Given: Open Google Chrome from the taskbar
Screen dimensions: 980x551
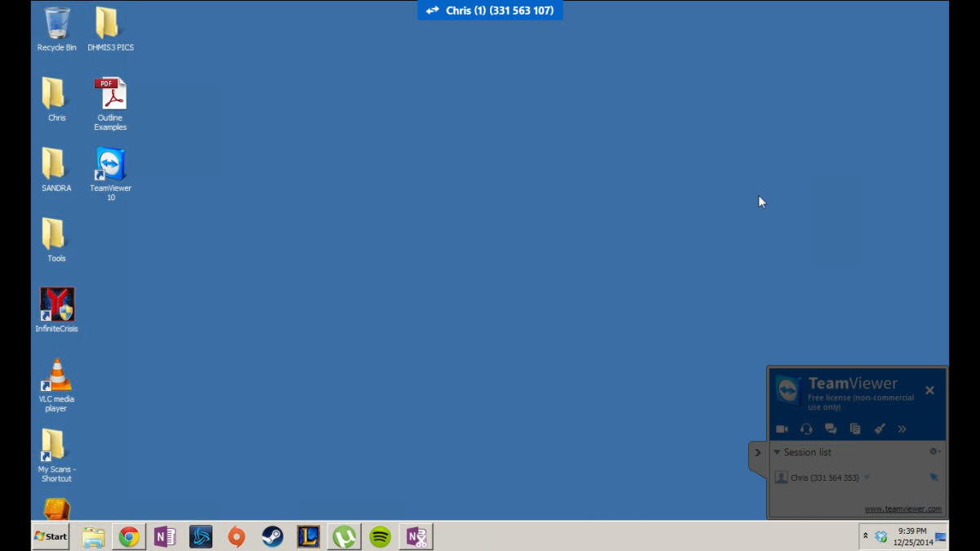Looking at the screenshot, I should tap(128, 536).
